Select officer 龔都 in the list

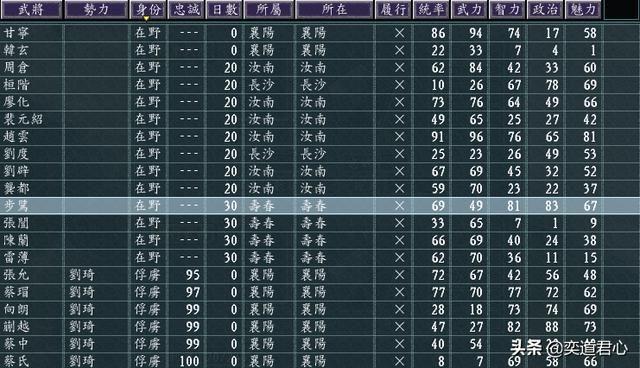[16, 188]
